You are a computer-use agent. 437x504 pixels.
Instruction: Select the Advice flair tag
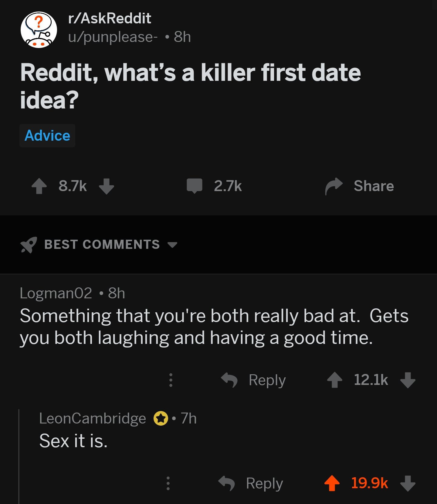(x=47, y=135)
